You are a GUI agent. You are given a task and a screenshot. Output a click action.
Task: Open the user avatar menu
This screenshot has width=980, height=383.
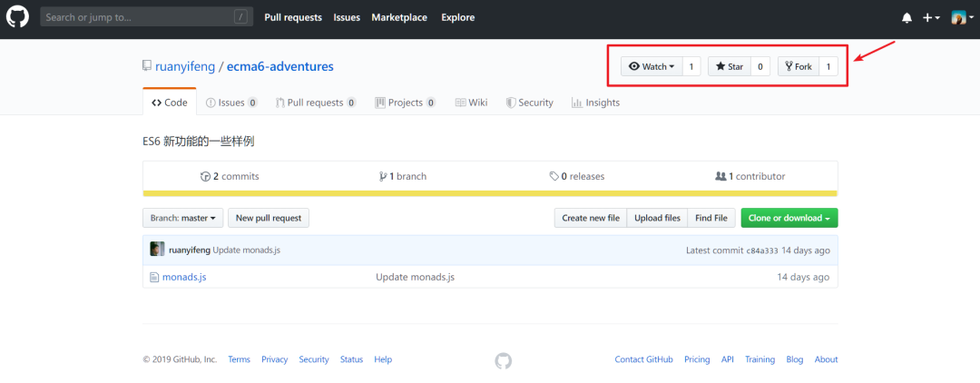(962, 18)
